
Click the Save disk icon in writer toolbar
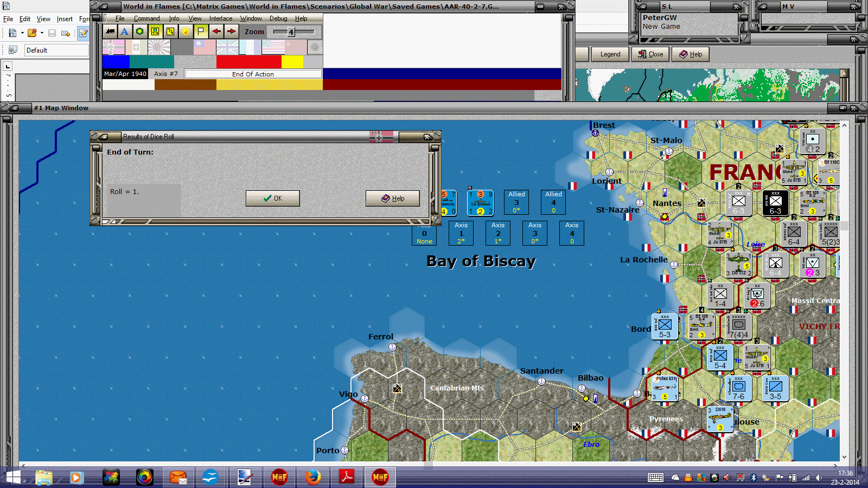pyautogui.click(x=52, y=33)
